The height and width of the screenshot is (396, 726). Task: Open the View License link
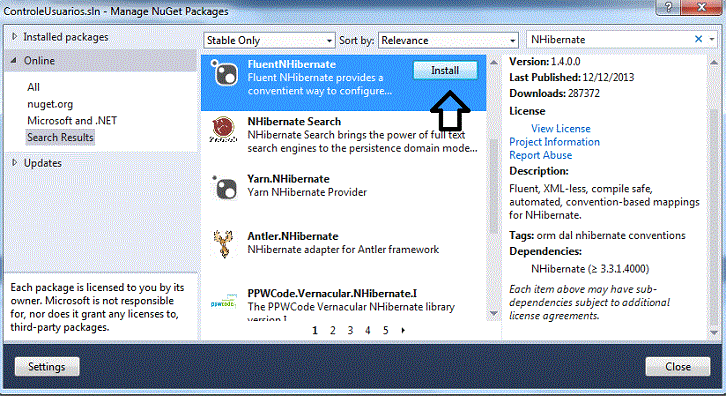coord(561,128)
